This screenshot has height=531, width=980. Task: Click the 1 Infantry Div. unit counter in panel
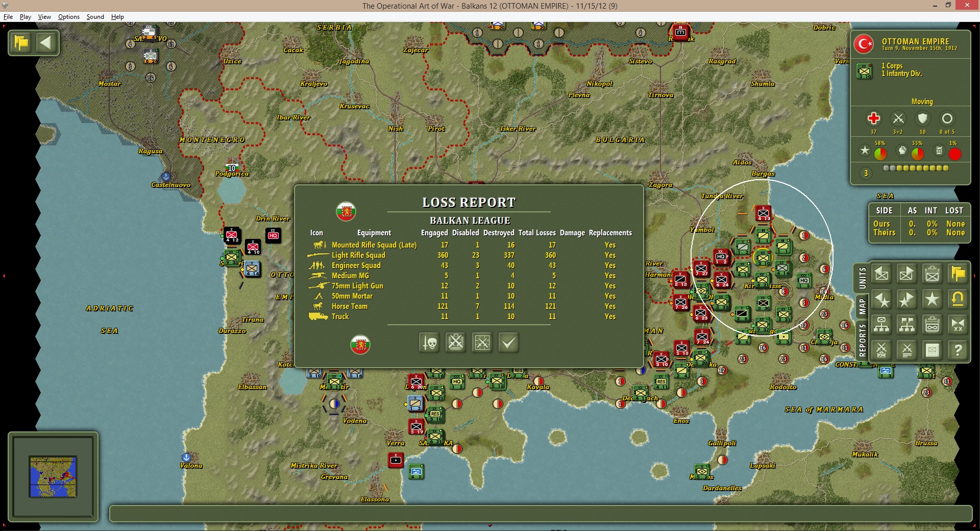tap(865, 71)
